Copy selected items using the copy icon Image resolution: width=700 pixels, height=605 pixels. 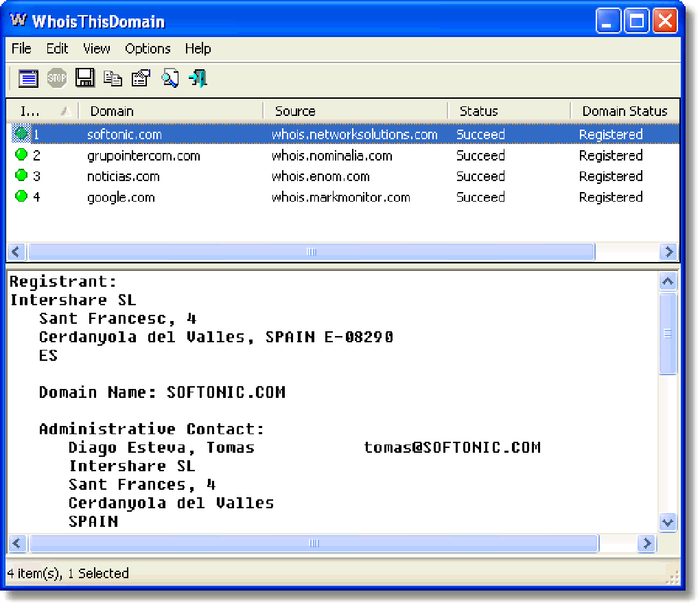pyautogui.click(x=113, y=78)
